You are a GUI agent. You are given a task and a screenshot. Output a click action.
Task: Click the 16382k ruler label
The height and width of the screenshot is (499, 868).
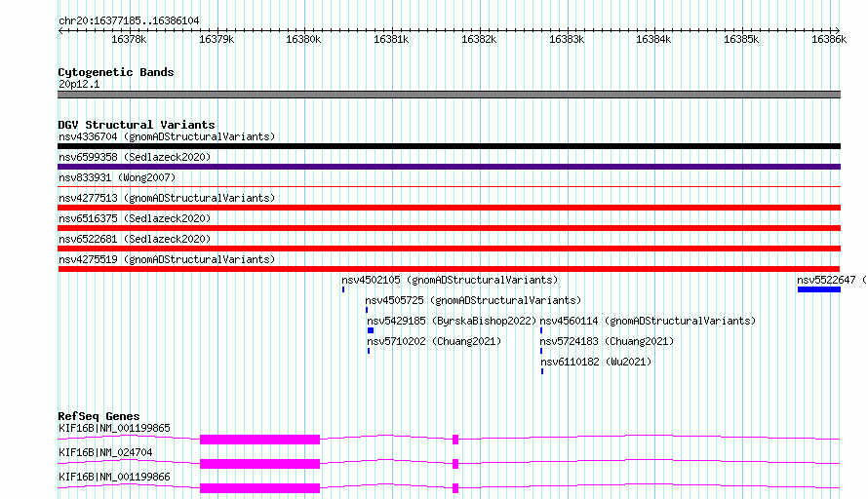click(x=479, y=39)
